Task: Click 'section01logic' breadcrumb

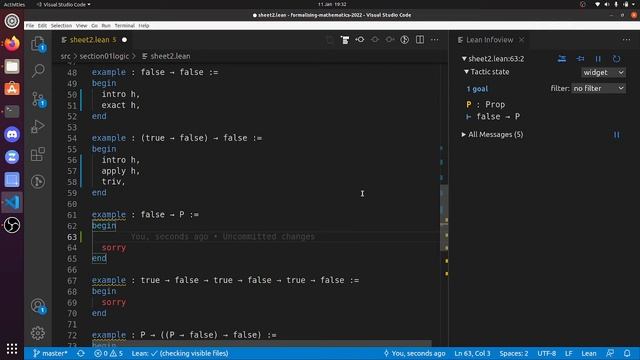Action: (104, 56)
